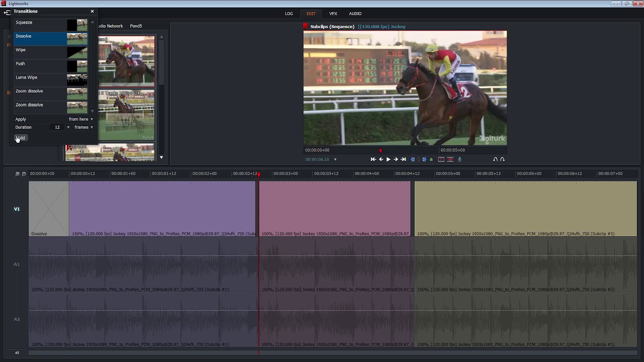The height and width of the screenshot is (362, 644).
Task: Jump to the end of the sequence
Action: click(403, 159)
